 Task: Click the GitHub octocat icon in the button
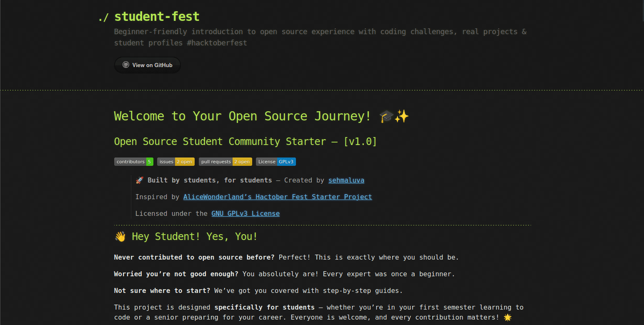coord(125,65)
